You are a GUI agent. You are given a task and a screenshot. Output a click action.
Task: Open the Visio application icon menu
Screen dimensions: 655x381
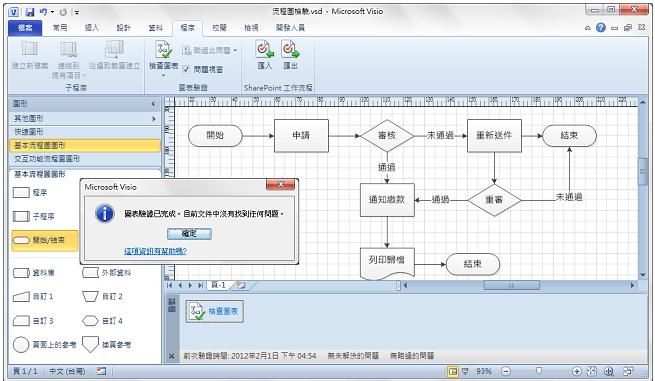[x=14, y=12]
